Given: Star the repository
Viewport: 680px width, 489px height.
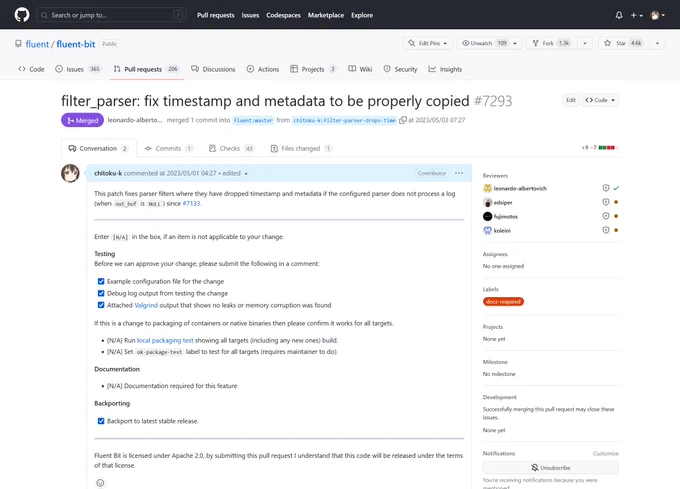Looking at the screenshot, I should [x=624, y=43].
